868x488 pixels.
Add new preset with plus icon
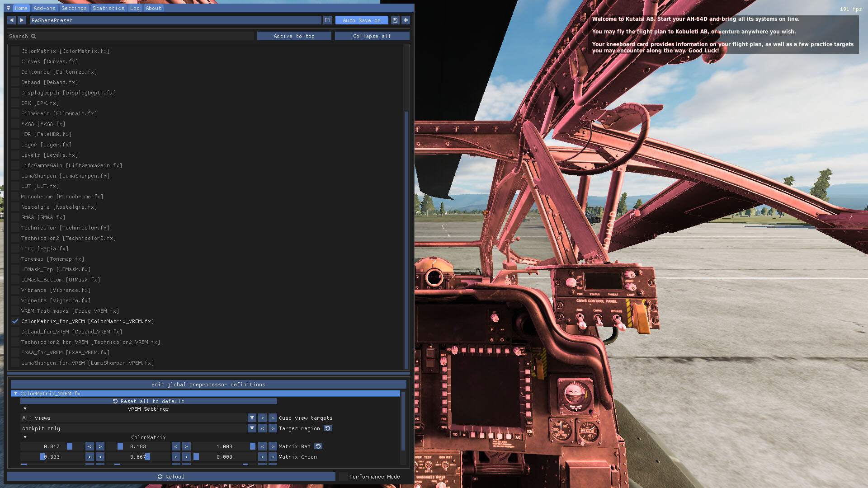coord(406,20)
